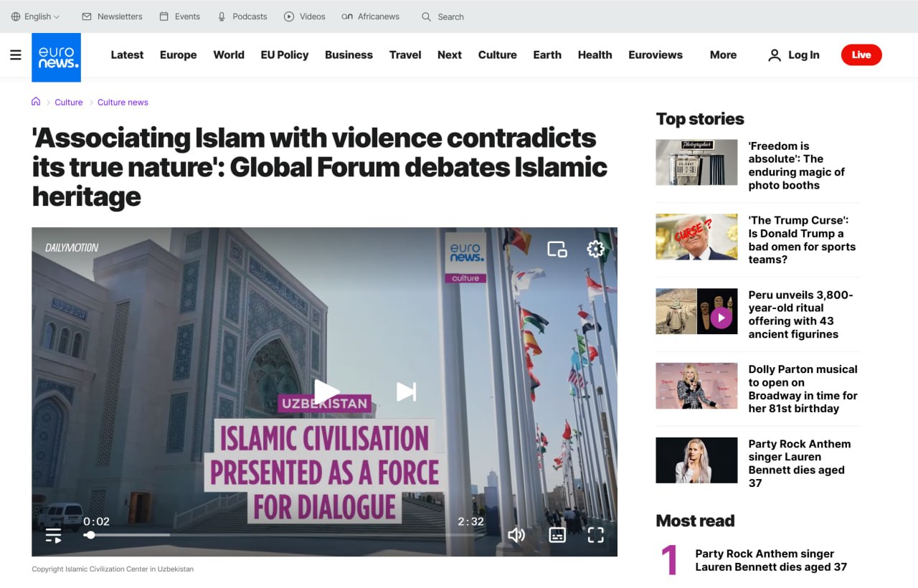This screenshot has width=918, height=588.
Task: Open the video playlist queue icon
Action: 53,535
